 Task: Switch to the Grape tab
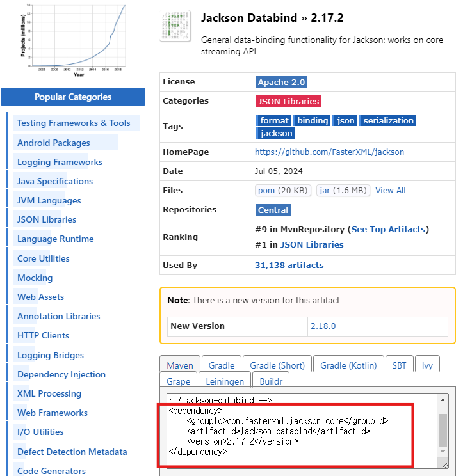click(178, 381)
